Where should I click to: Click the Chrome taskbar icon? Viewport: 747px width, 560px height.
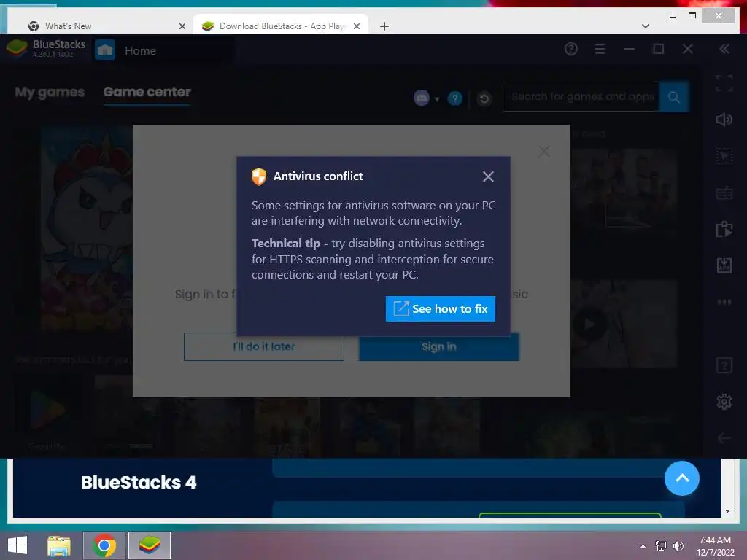[x=104, y=545]
